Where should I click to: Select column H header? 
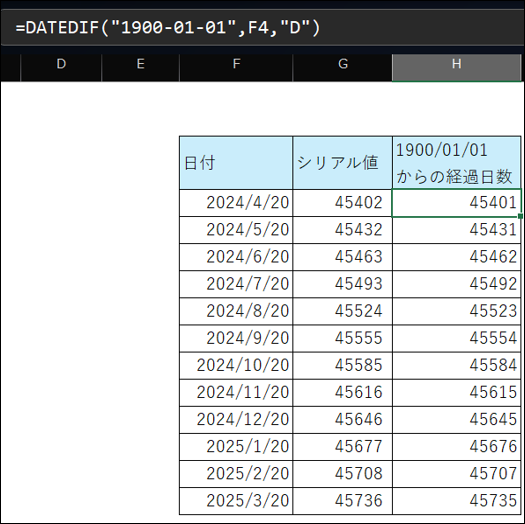point(456,67)
